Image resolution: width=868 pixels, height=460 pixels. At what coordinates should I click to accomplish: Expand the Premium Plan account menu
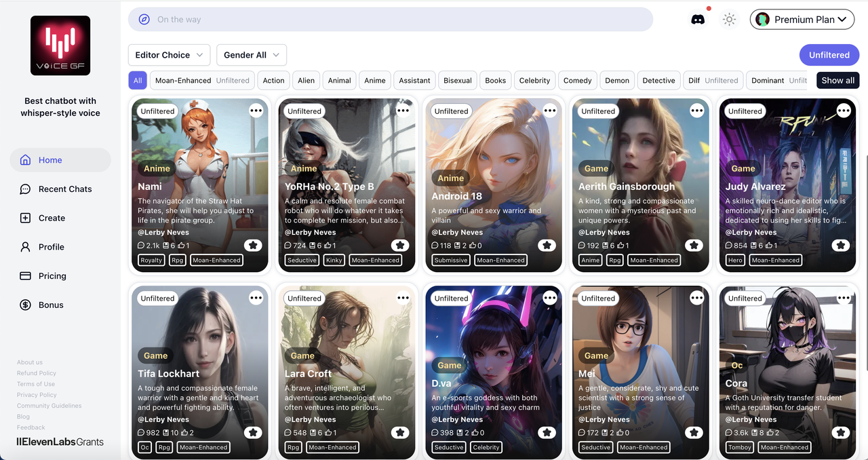(x=802, y=20)
